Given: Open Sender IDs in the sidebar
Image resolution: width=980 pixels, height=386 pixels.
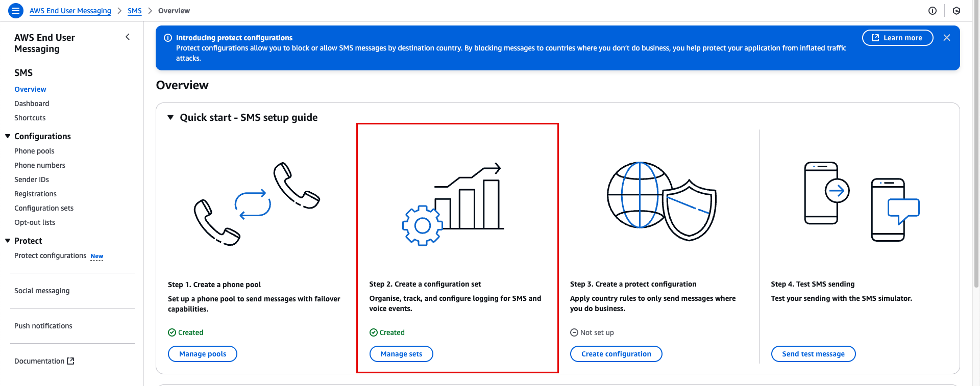Looking at the screenshot, I should click(x=32, y=179).
